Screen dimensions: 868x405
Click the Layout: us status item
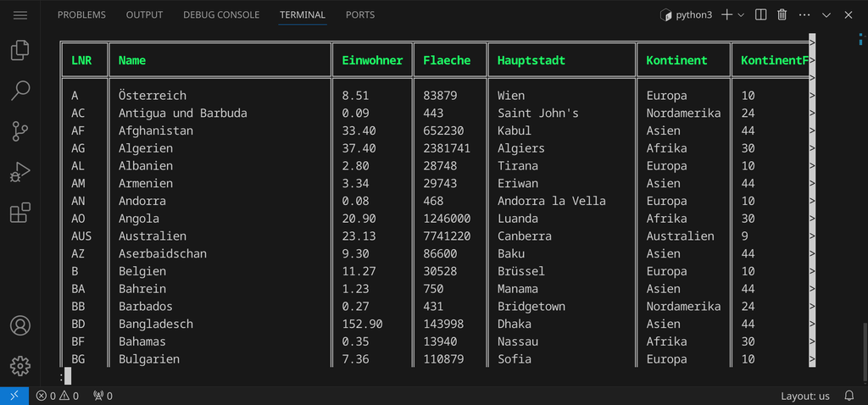(804, 396)
